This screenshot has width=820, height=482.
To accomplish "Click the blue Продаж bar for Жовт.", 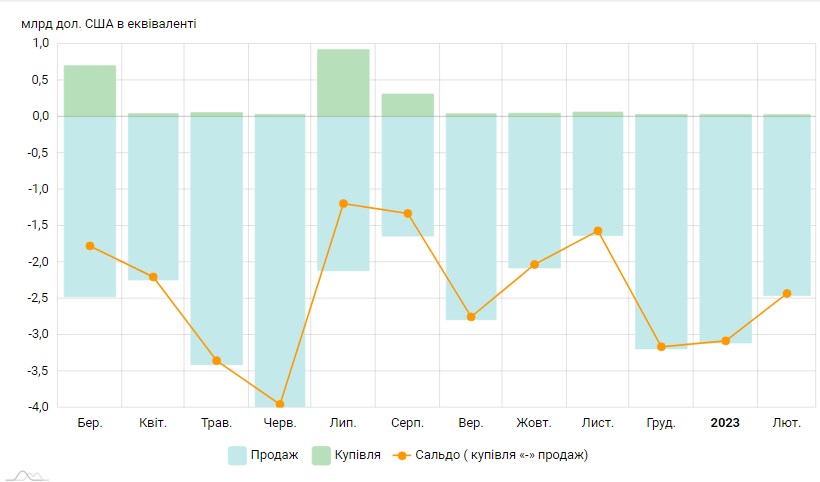I will pyautogui.click(x=534, y=192).
